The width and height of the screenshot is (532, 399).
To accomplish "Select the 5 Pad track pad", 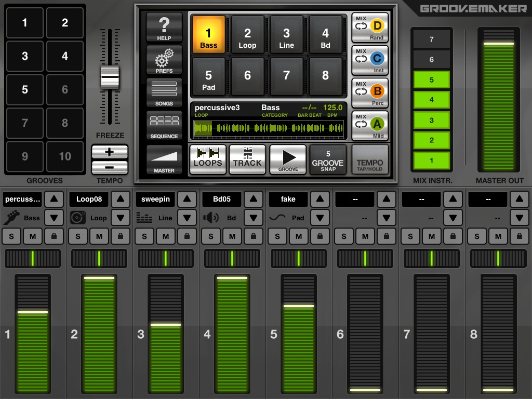I will point(208,76).
